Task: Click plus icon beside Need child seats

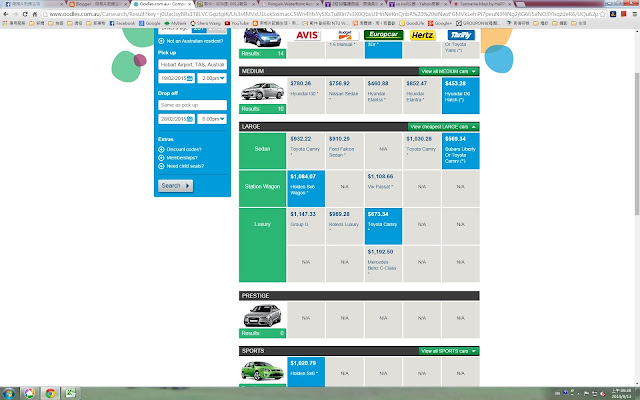Action: (161, 166)
